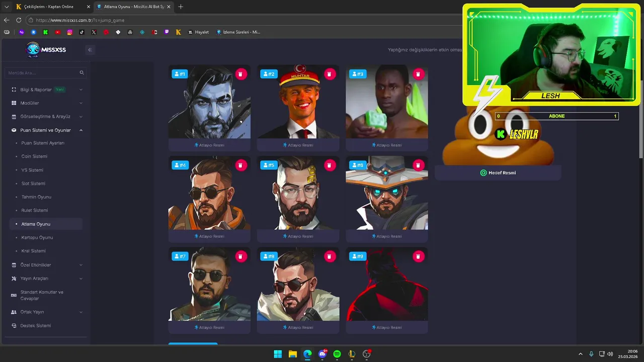Delete jumper image #6
This screenshot has height=362, width=644.
pos(418,165)
